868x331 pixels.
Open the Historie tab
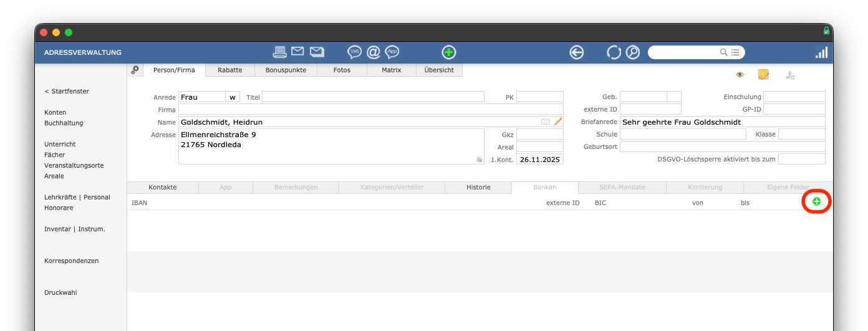pos(478,187)
